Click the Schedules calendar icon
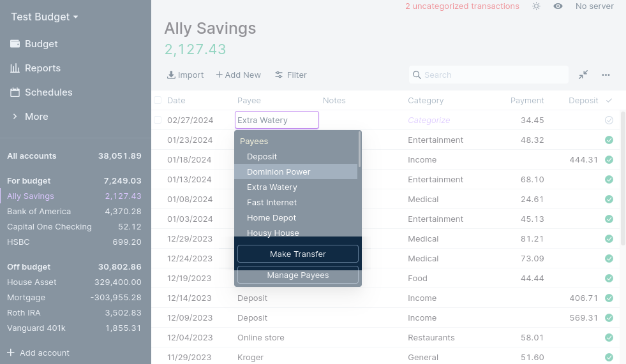 tap(15, 92)
